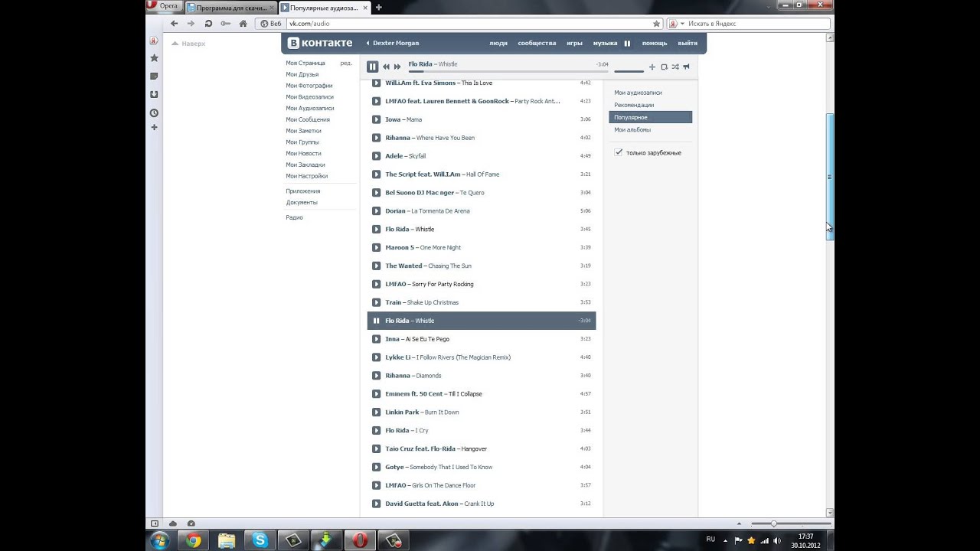Image resolution: width=980 pixels, height=551 pixels.
Task: Play LMFAO Party Rock Anthem track
Action: tap(376, 101)
